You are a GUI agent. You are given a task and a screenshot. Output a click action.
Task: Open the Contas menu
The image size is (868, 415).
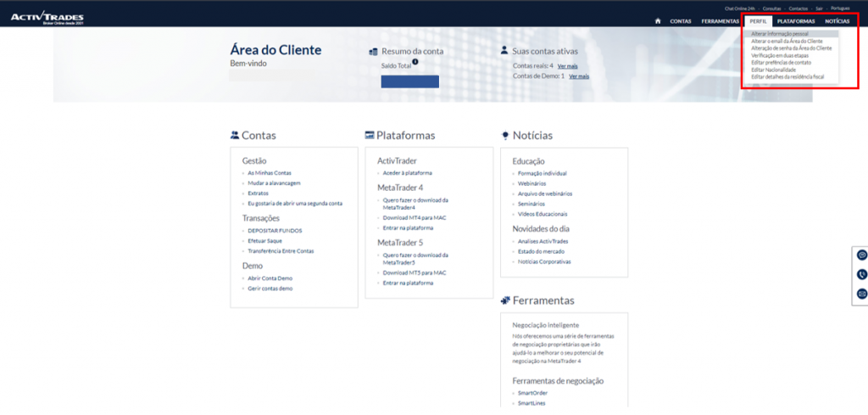(681, 21)
